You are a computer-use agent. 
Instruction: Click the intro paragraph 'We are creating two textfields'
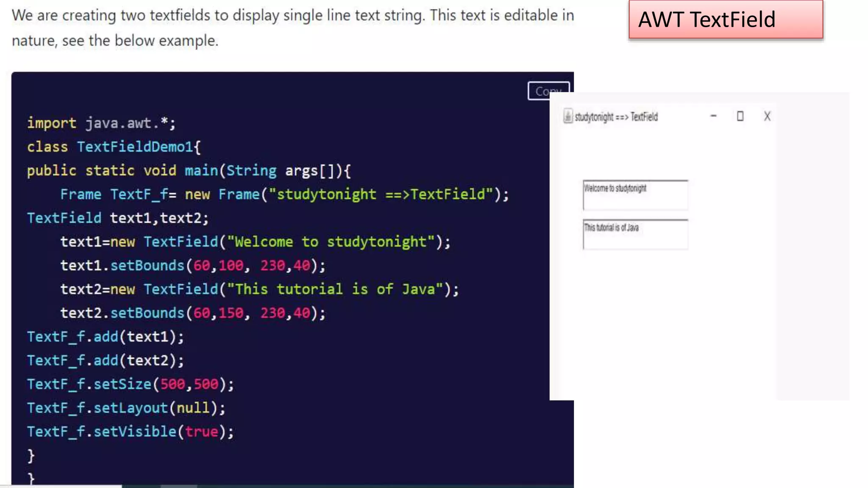coord(293,28)
